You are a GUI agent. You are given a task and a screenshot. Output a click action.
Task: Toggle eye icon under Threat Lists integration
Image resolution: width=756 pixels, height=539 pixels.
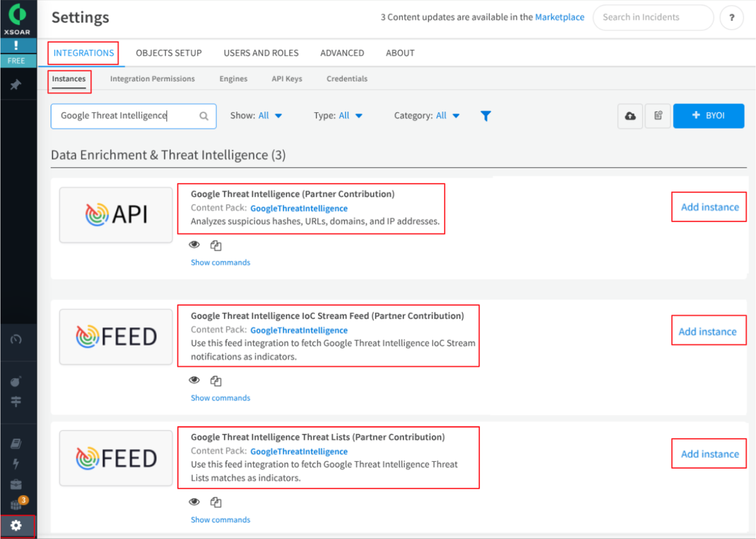coord(194,501)
